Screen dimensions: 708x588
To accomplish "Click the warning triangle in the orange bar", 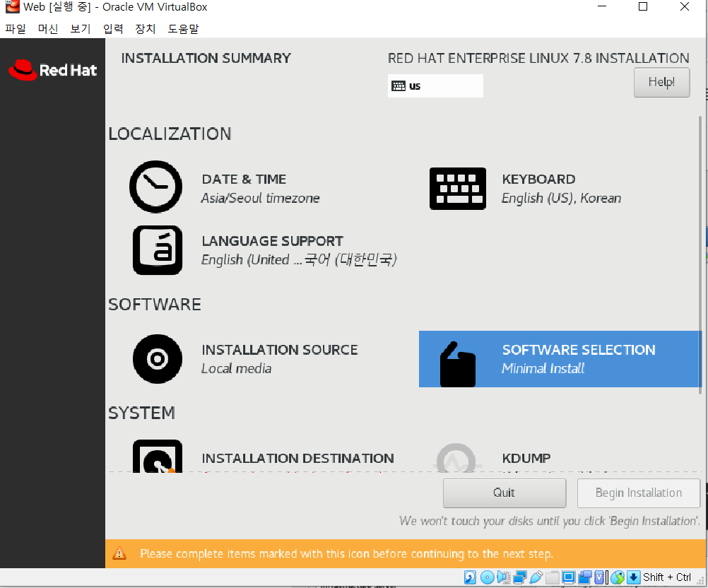I will coord(119,553).
